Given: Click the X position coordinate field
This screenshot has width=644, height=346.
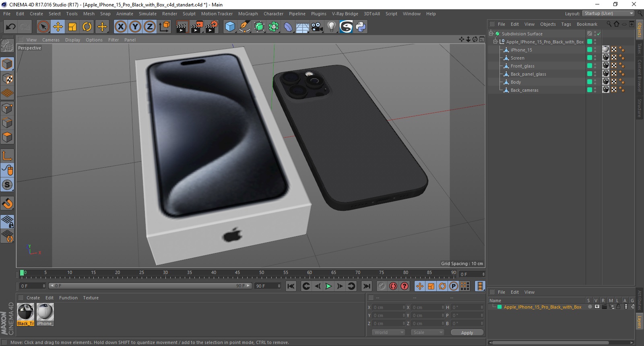Looking at the screenshot, I should [388, 307].
